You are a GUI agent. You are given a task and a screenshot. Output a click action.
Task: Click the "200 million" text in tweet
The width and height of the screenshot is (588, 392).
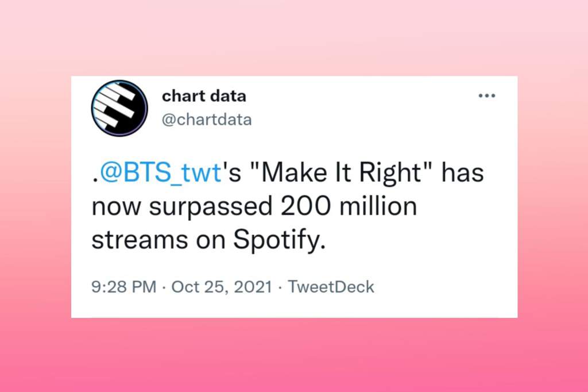tap(349, 206)
